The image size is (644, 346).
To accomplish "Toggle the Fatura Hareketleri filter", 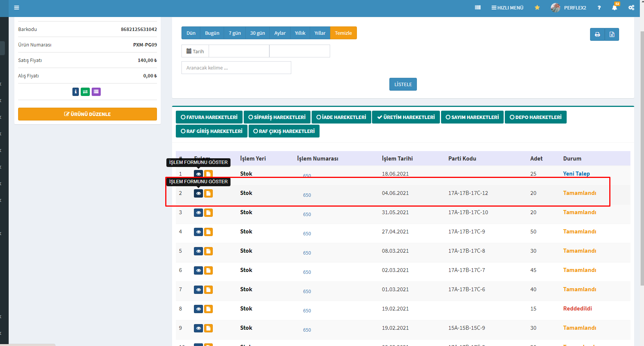I will (x=209, y=117).
